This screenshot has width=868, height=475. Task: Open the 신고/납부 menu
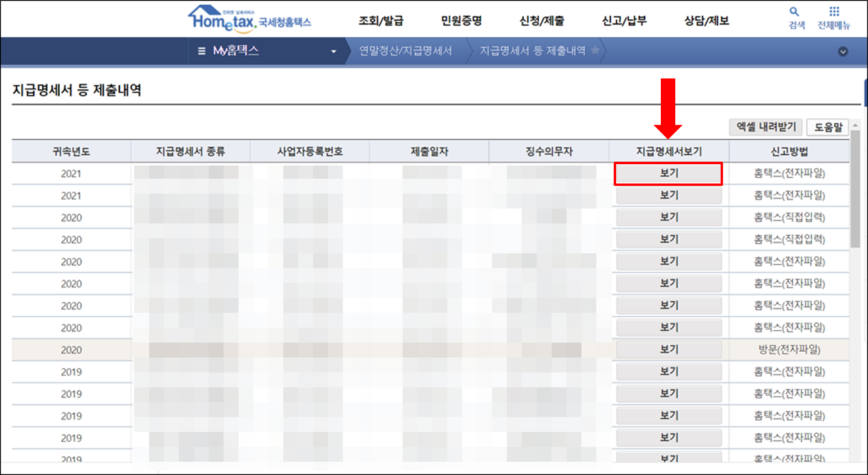[x=624, y=21]
